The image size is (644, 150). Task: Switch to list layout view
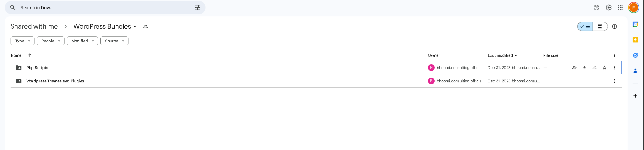point(585,26)
